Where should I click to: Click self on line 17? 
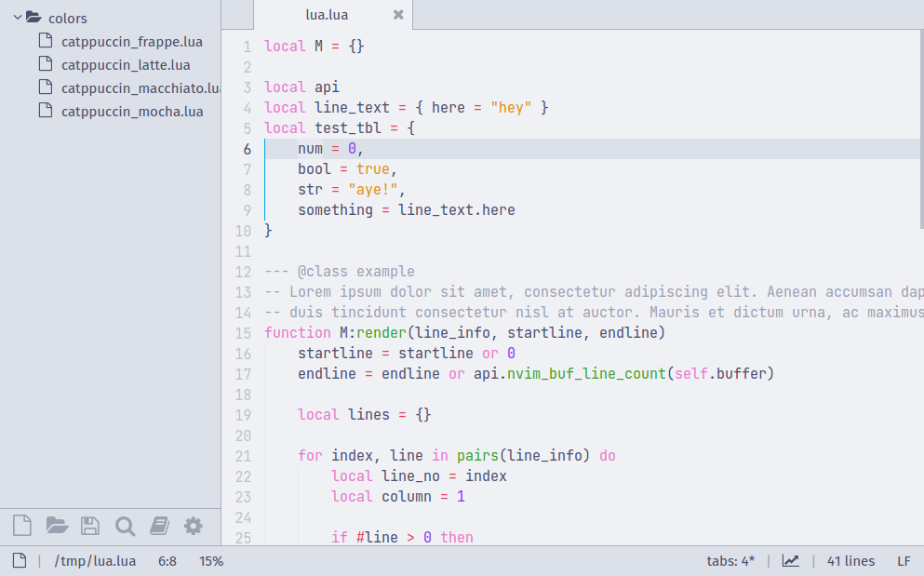point(691,374)
